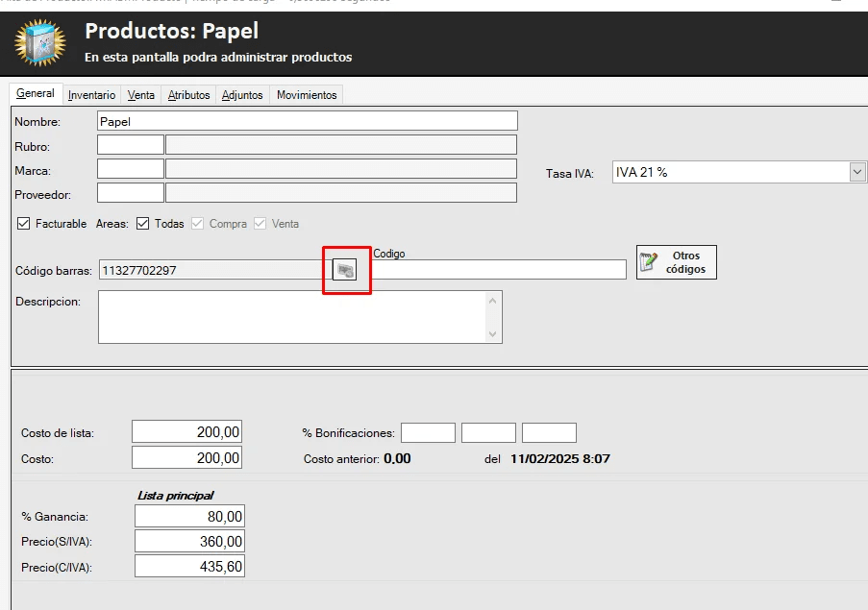Screen dimensions: 868x610
Task: Toggle the Facturable checkbox
Action: click(x=24, y=224)
